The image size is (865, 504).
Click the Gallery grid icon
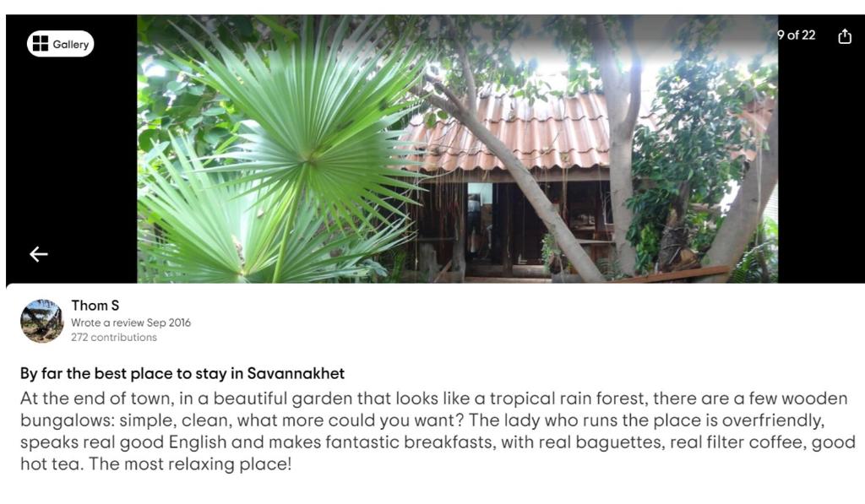pyautogui.click(x=40, y=44)
